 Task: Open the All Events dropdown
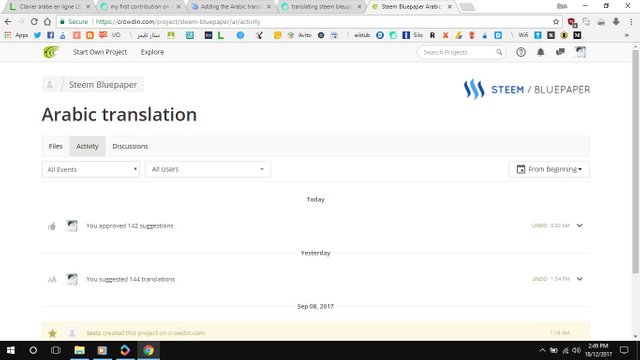tap(91, 169)
